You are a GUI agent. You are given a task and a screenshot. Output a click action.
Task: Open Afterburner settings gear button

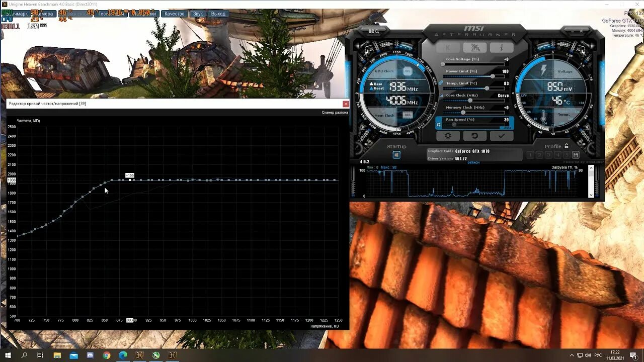click(448, 136)
